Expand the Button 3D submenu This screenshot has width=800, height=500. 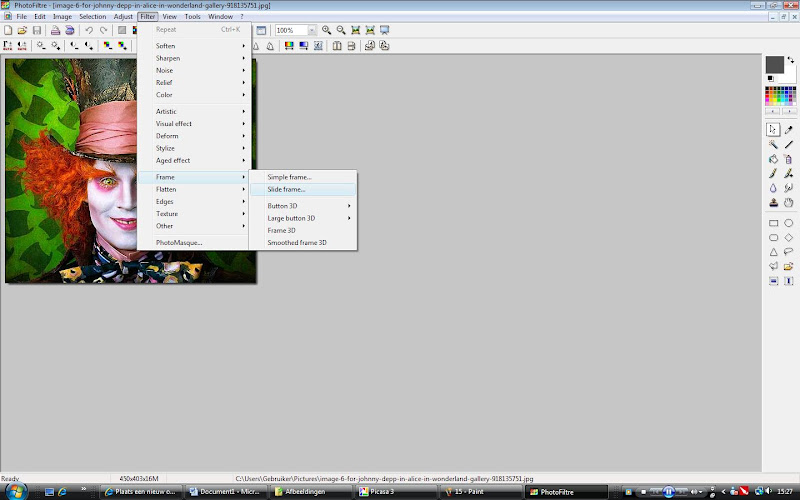pos(303,206)
